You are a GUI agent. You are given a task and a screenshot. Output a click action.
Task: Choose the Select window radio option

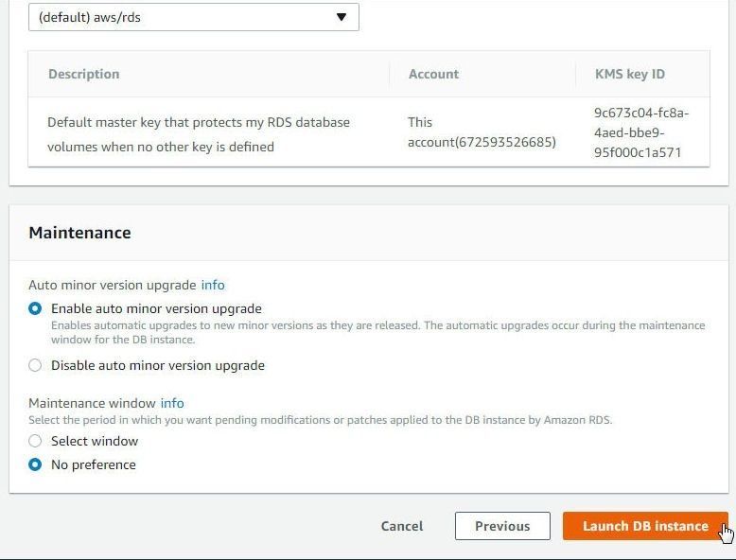click(x=35, y=441)
